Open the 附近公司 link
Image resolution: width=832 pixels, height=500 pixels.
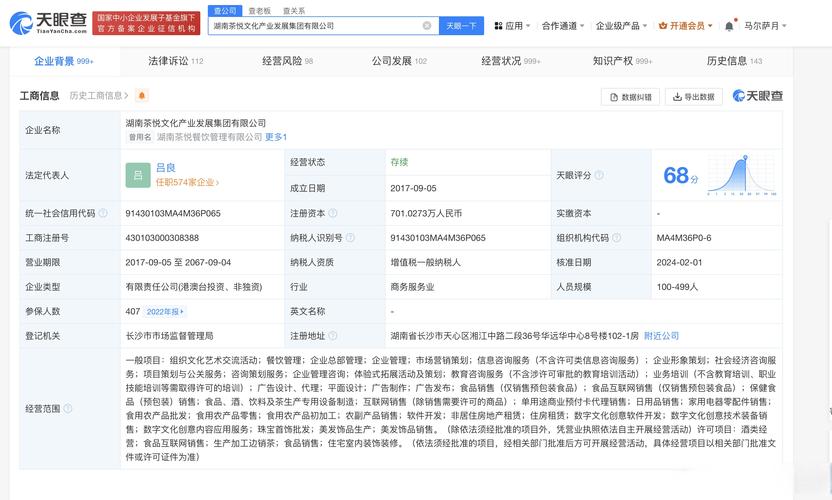pos(661,335)
